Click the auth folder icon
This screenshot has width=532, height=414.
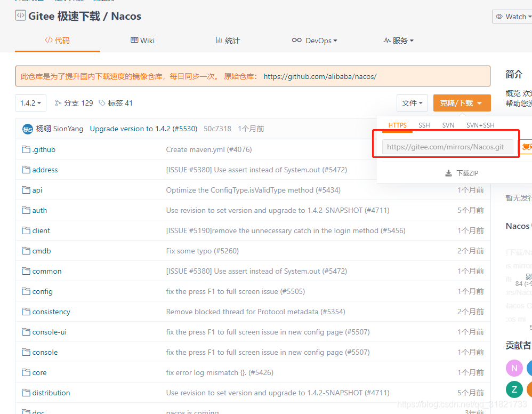[26, 210]
